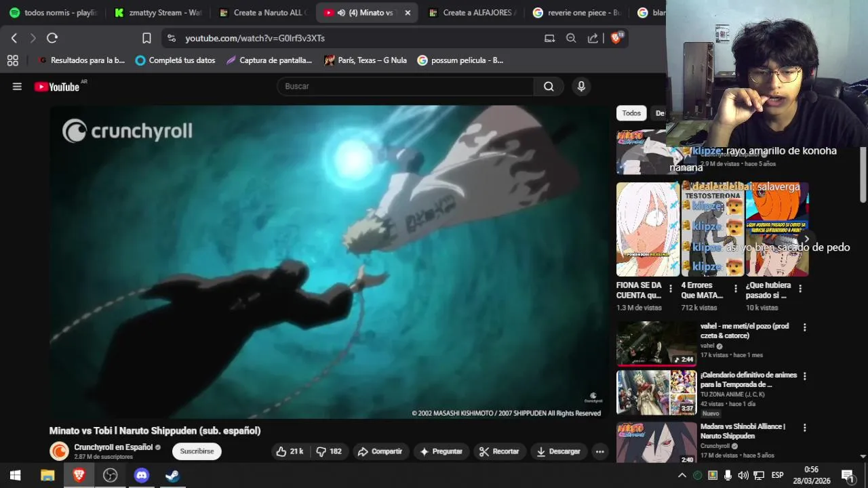The width and height of the screenshot is (868, 488).
Task: Click the YouTube search magnifier button
Action: coord(549,86)
